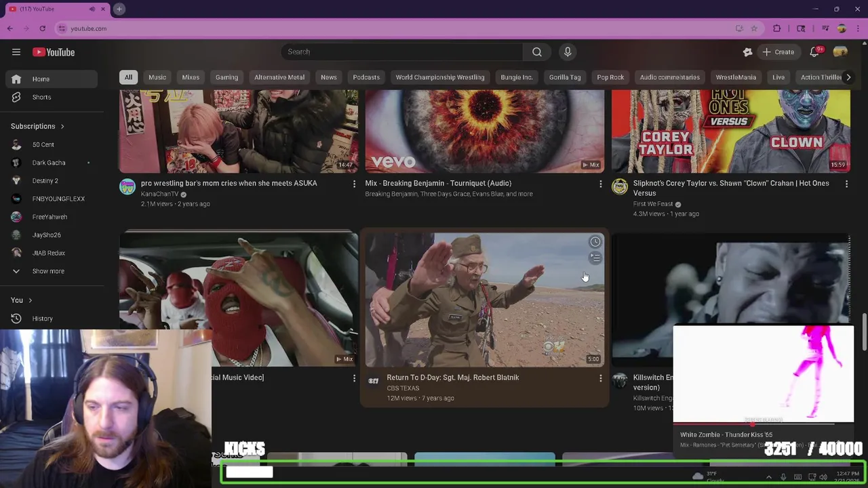The width and height of the screenshot is (868, 488).
Task: Click the Create button
Action: pos(778,52)
